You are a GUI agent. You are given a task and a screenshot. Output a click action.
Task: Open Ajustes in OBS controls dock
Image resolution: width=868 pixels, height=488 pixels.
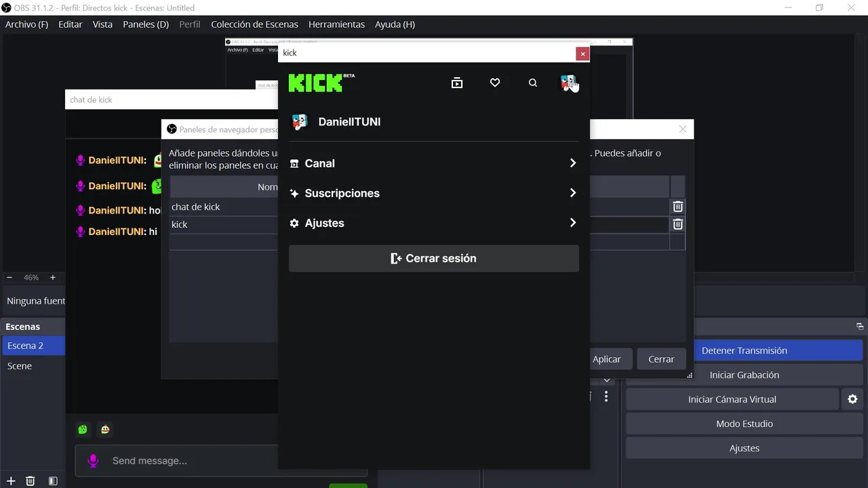click(744, 448)
